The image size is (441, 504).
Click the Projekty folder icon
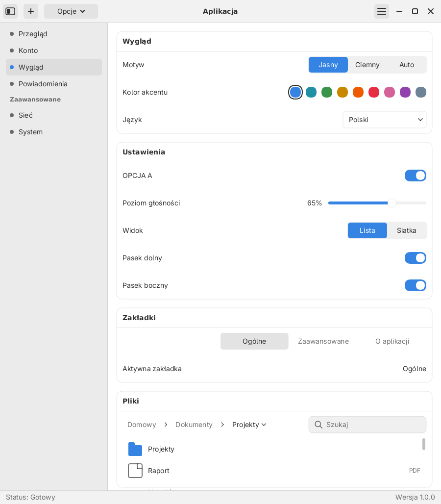point(135,449)
